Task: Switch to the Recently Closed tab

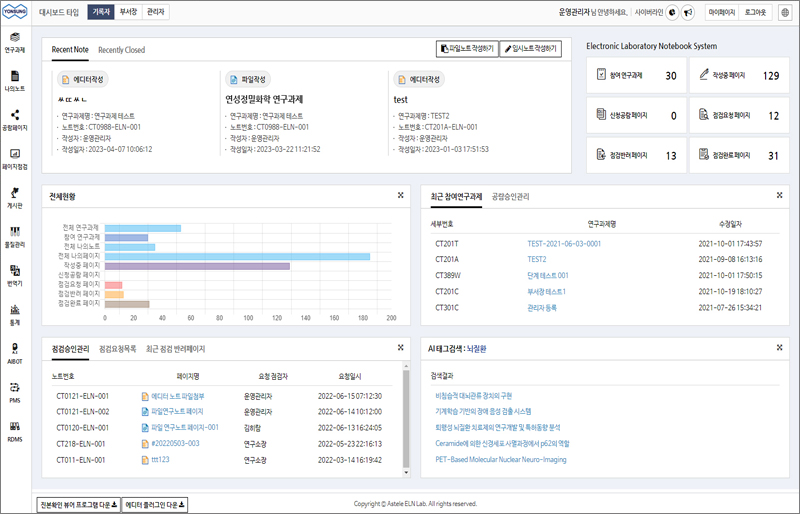Action: 121,50
